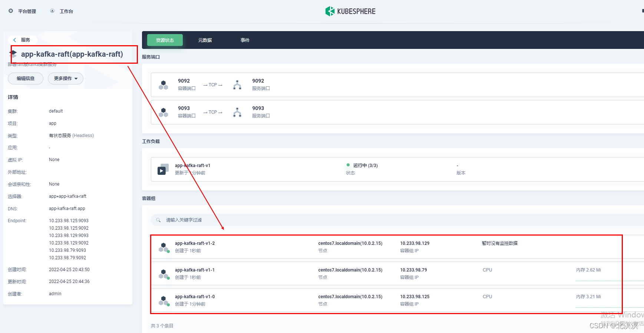Viewport: 644px width, 333px height.
Task: Open pod app-kafka-raft-v1-1
Action: coord(195,270)
